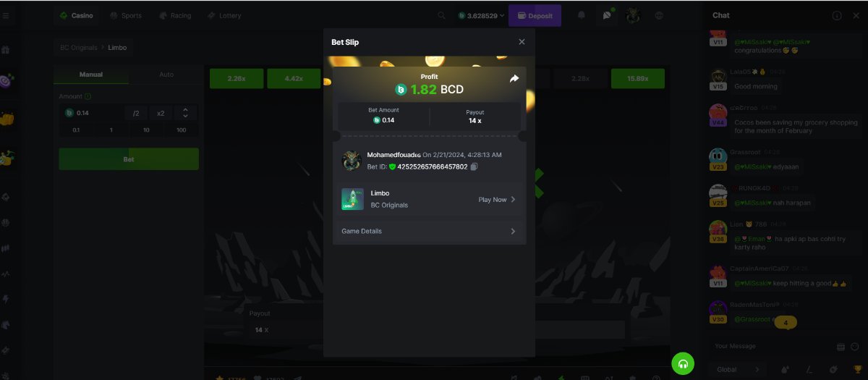Click the Deposit button
Image resolution: width=868 pixels, height=380 pixels.
(x=535, y=15)
